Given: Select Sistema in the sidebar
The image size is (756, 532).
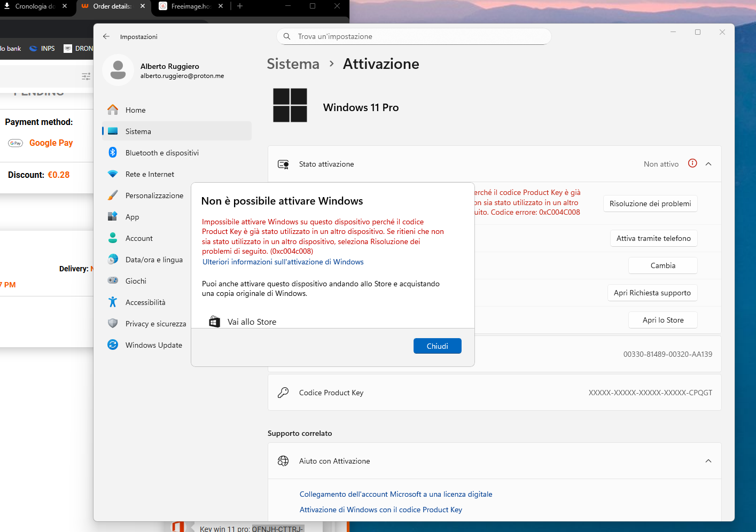Looking at the screenshot, I should coord(176,131).
